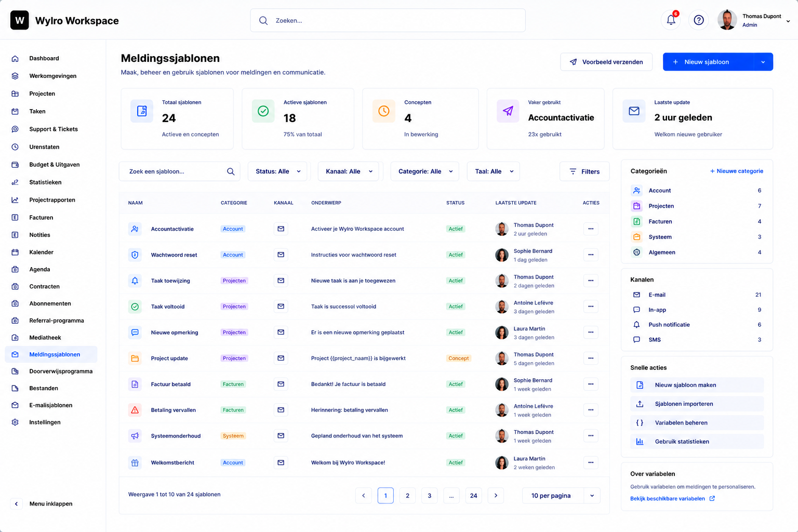Image resolution: width=798 pixels, height=532 pixels.
Task: Click the Systeemonderhoud megaphone icon
Action: tap(135, 436)
